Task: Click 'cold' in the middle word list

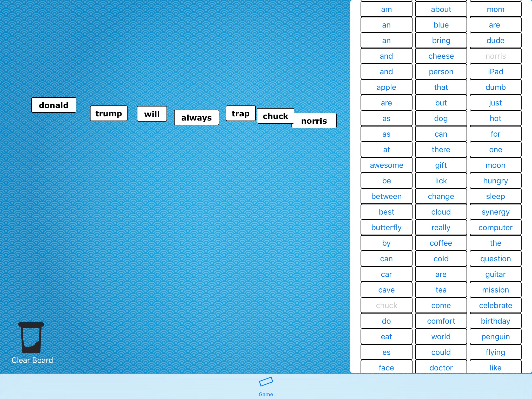Action: coord(441,259)
